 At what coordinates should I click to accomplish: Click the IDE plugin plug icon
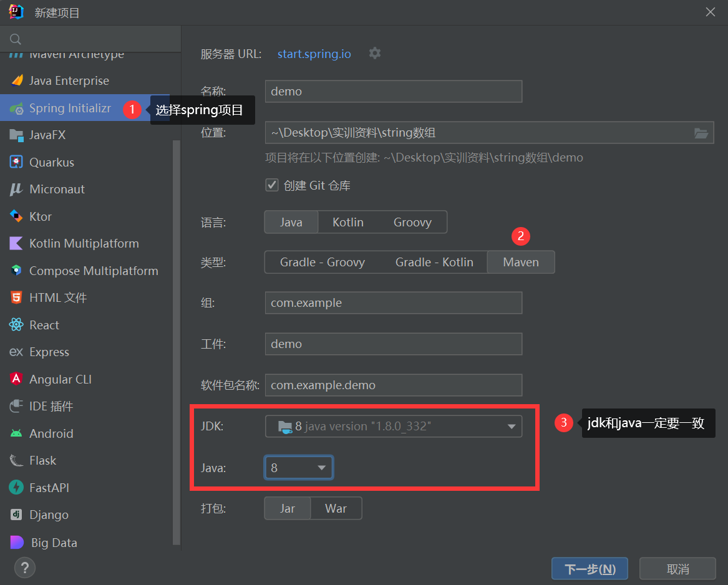[16, 406]
